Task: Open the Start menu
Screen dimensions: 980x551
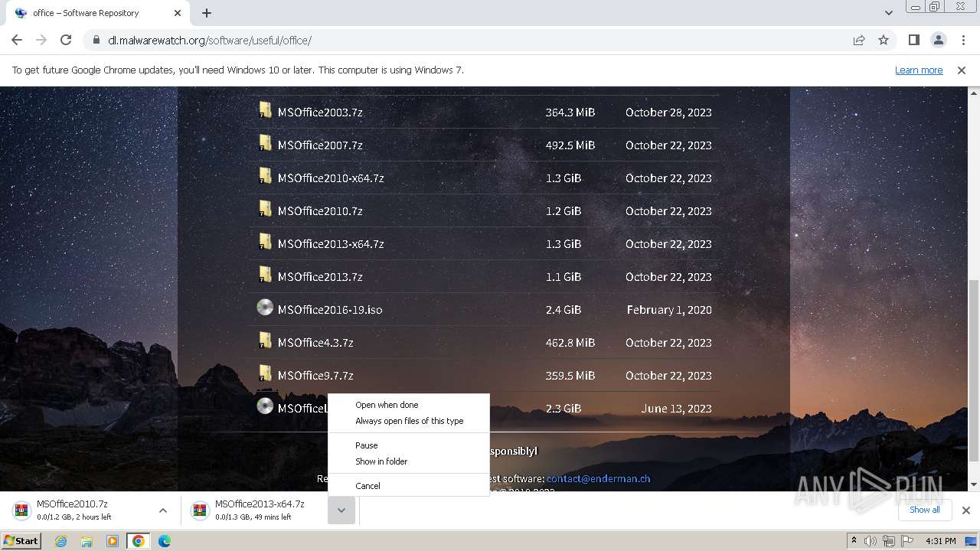Action: click(x=21, y=541)
